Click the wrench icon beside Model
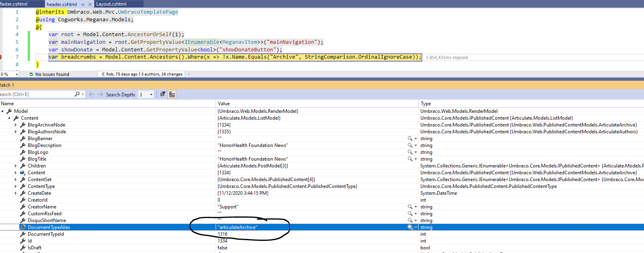The height and width of the screenshot is (253, 644). click(x=9, y=111)
